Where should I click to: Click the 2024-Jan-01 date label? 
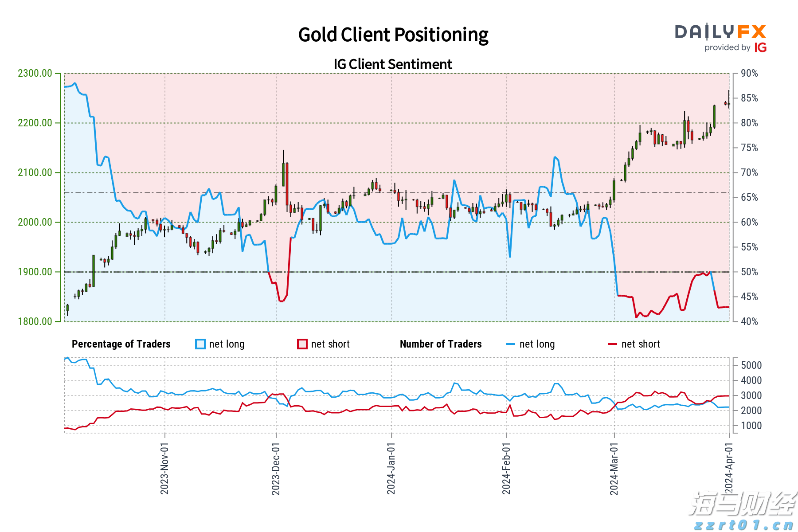391,469
